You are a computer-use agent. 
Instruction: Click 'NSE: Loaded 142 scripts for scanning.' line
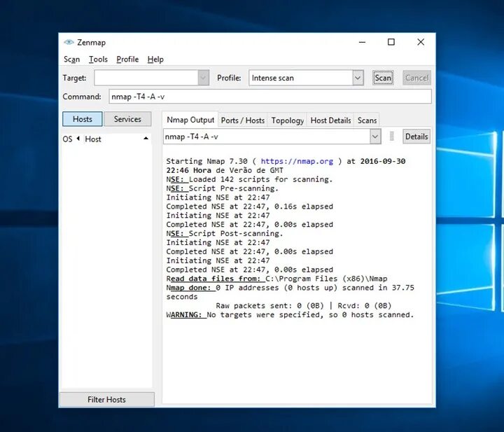coord(249,179)
